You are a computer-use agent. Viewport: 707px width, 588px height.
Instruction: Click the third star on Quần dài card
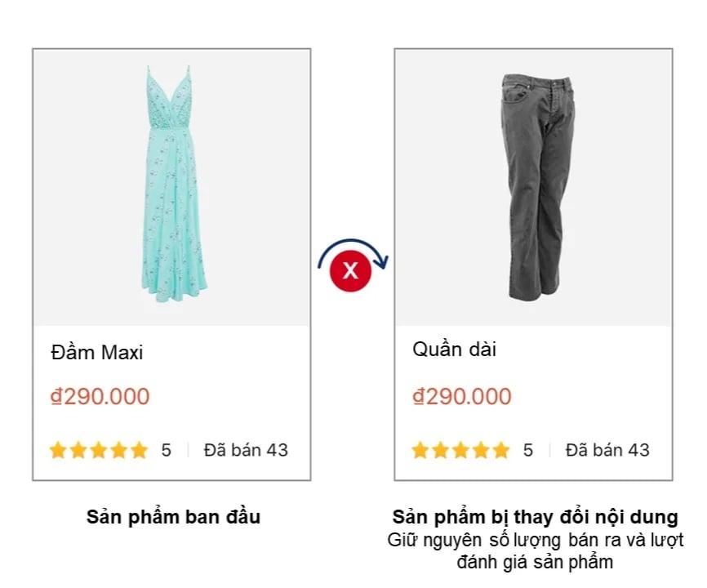(460, 450)
